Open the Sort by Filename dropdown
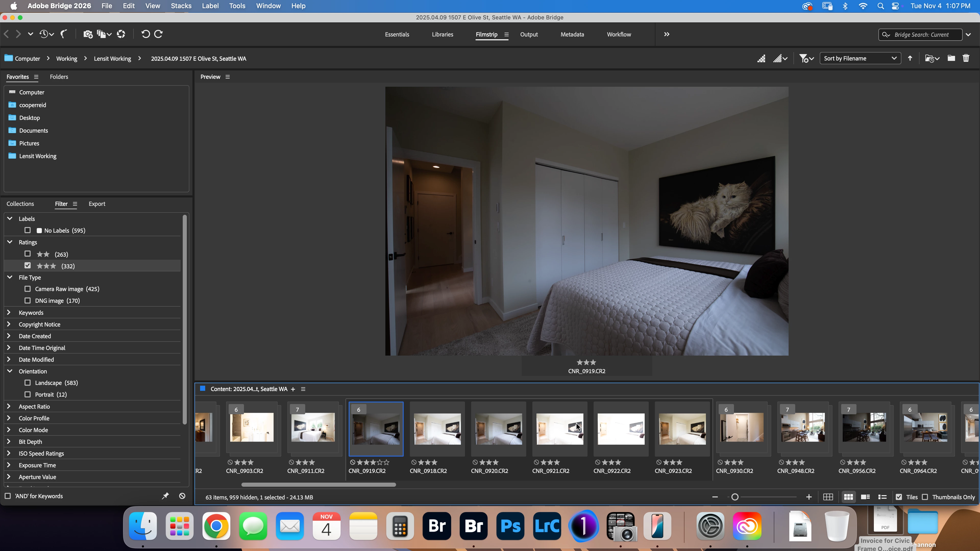 click(x=860, y=58)
